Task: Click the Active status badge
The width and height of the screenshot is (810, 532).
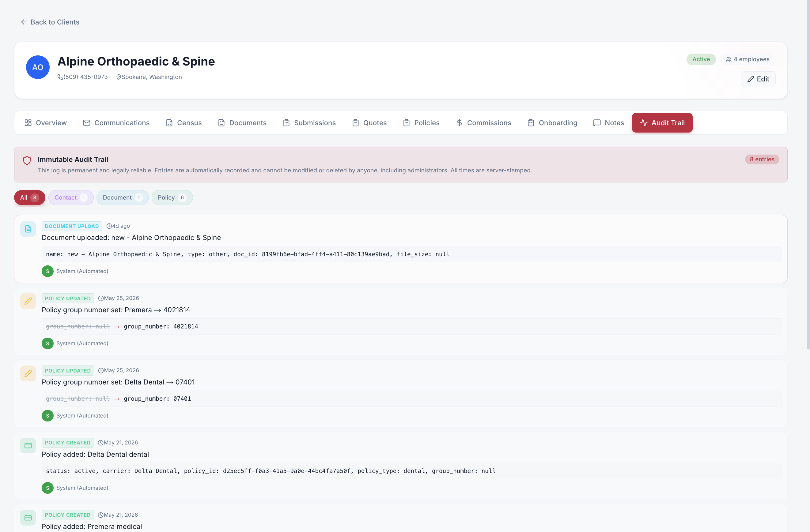Action: click(701, 59)
